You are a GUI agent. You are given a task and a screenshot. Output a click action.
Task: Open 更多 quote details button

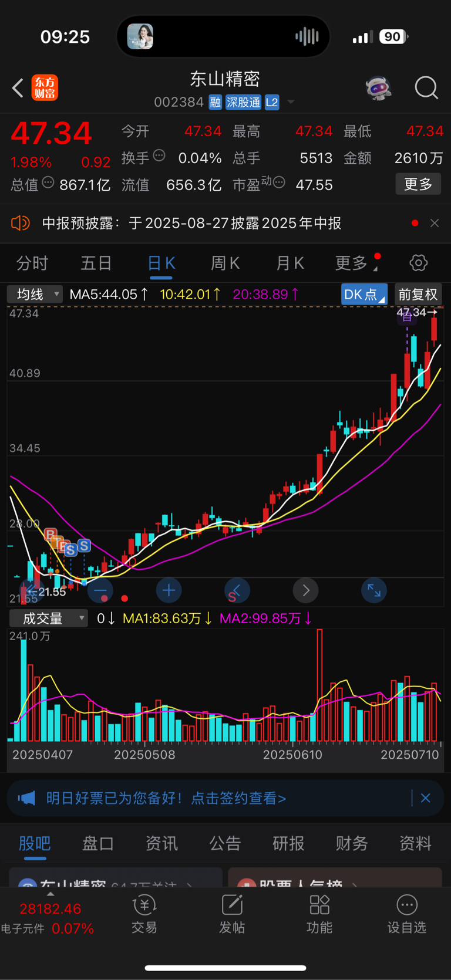click(418, 184)
